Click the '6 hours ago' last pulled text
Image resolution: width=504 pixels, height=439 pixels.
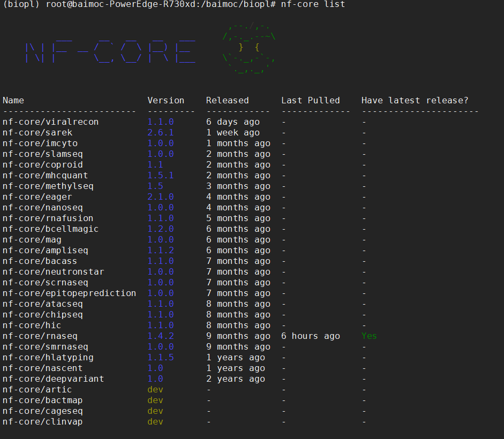[x=311, y=336]
